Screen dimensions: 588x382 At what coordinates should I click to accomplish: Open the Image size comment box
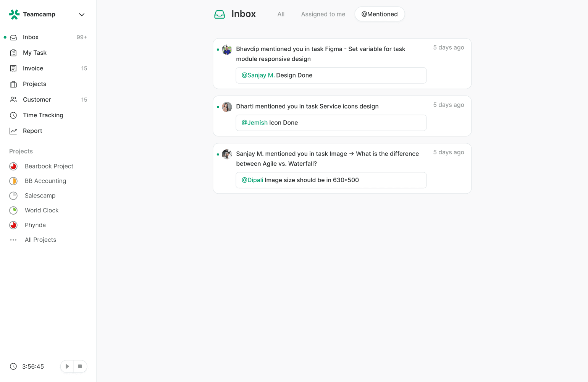tap(331, 180)
